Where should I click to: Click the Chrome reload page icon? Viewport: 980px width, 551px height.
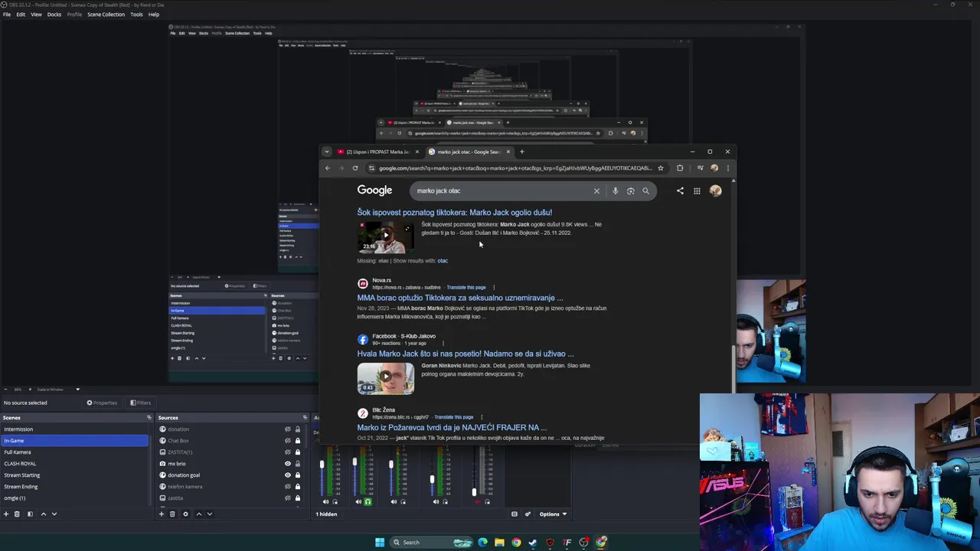click(355, 168)
